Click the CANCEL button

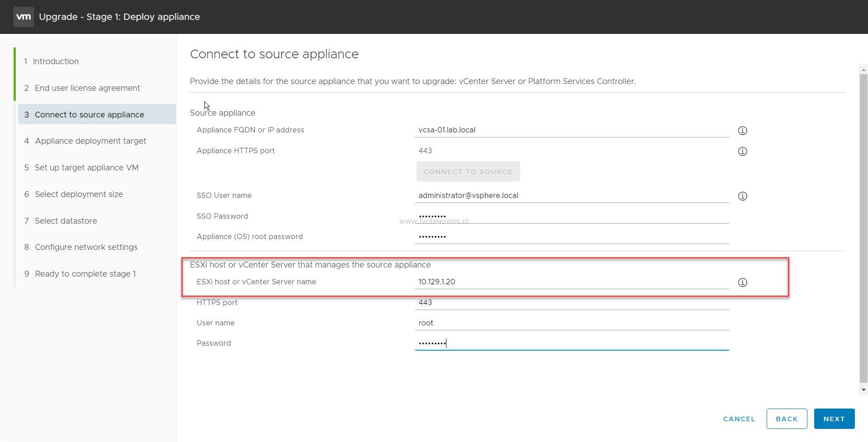tap(739, 419)
